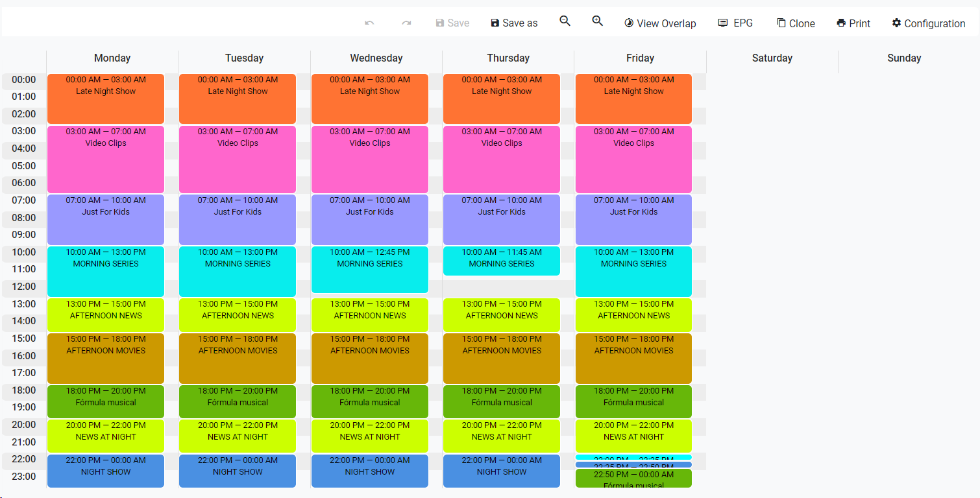The width and height of the screenshot is (980, 498).
Task: Open the EPG view
Action: (x=735, y=23)
